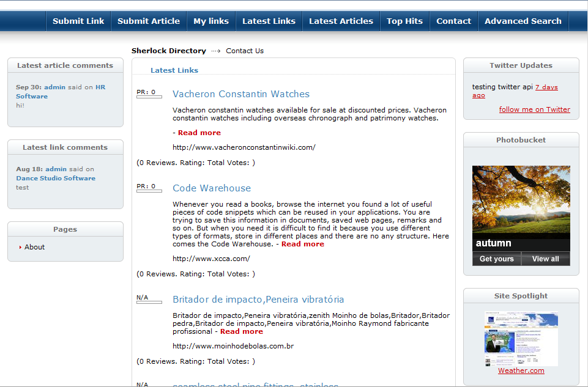Select Latest Articles navigation item
The height and width of the screenshot is (387, 588).
(341, 21)
